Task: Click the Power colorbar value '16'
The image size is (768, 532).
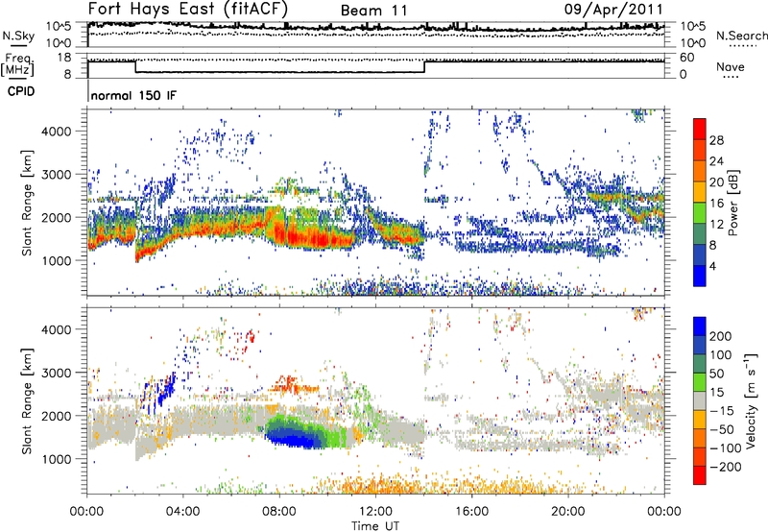Action: [716, 204]
